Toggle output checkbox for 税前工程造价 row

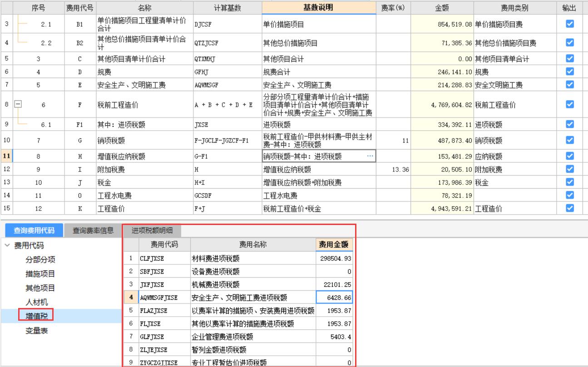pos(570,104)
